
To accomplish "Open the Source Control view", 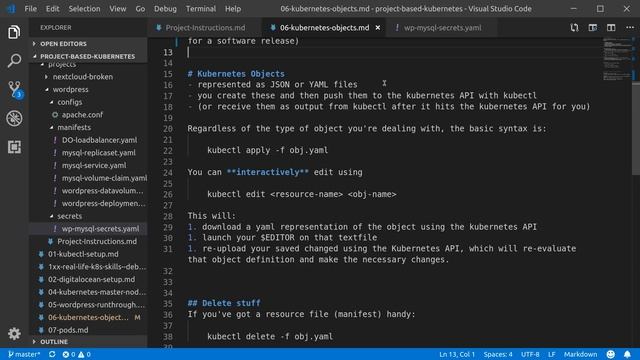I will [15, 89].
